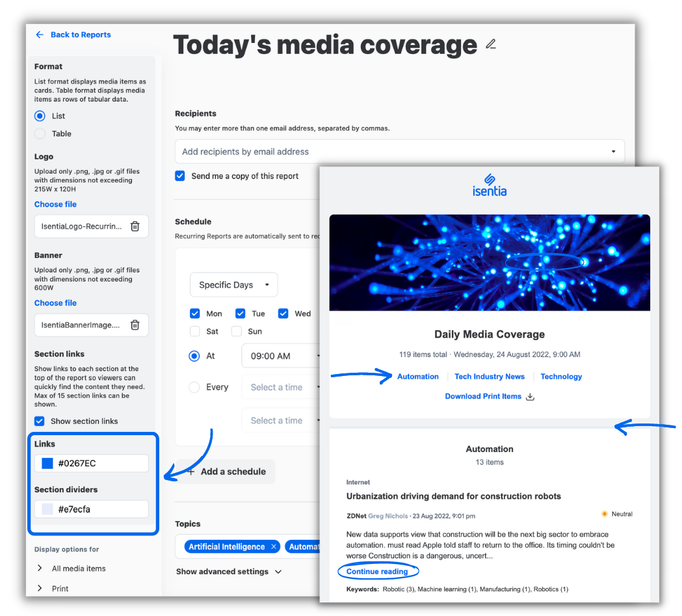The image size is (682, 616).
Task: Click the Links color swatch #0267EC
Action: point(47,463)
